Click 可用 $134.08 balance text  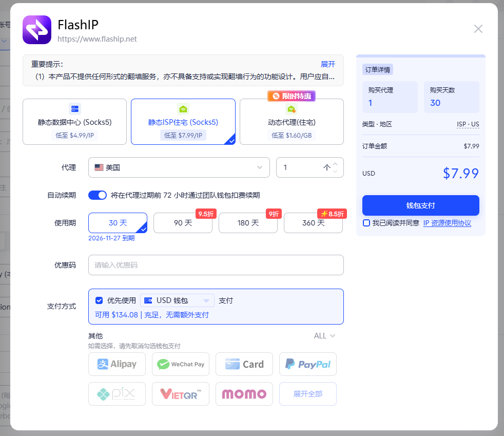coord(117,315)
